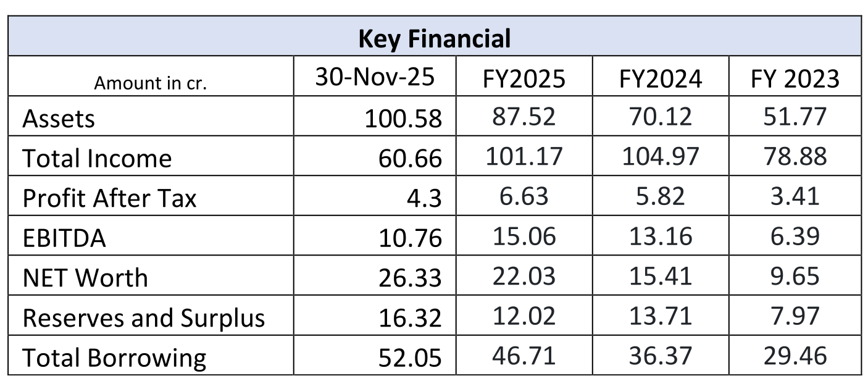Select the FY2025 Total Income value 101.17
868x389 pixels.
pyautogui.click(x=524, y=156)
